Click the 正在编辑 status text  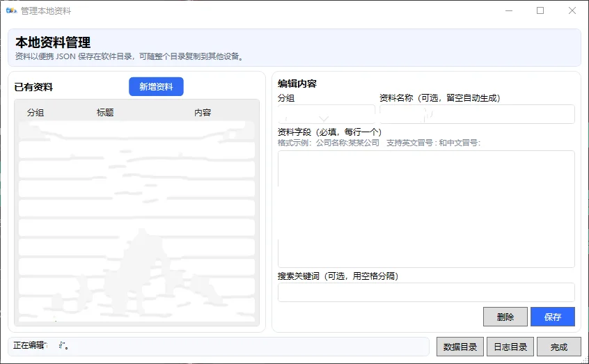click(x=41, y=345)
